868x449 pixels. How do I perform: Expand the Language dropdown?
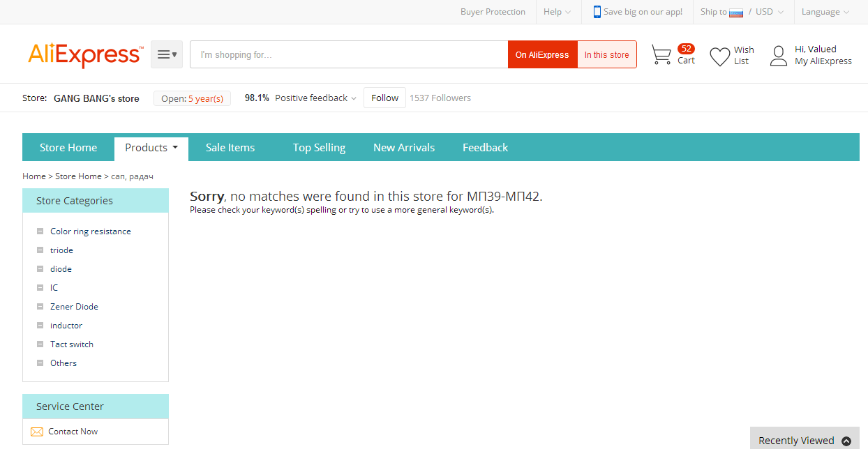pyautogui.click(x=825, y=12)
